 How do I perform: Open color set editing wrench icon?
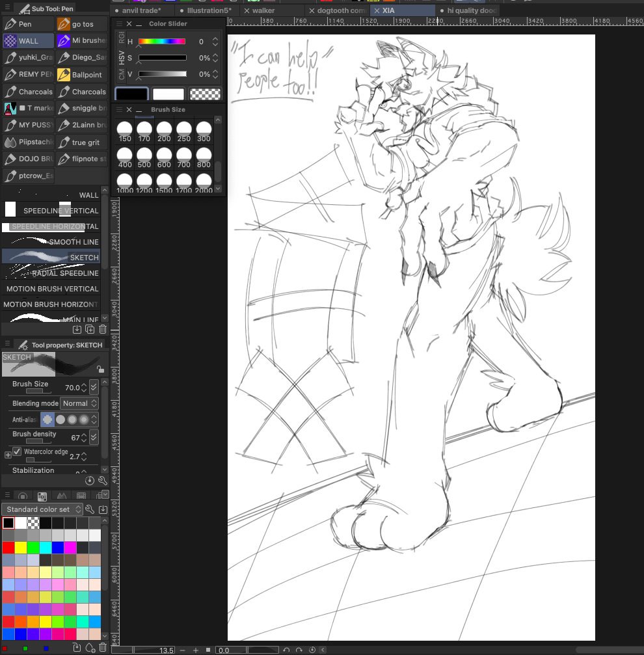89,510
